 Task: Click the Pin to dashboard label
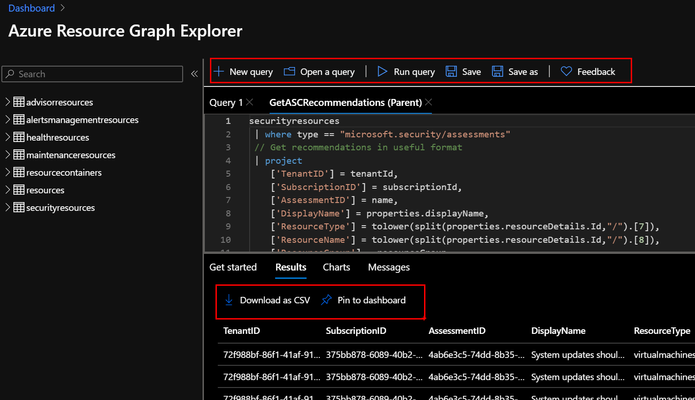pos(371,300)
